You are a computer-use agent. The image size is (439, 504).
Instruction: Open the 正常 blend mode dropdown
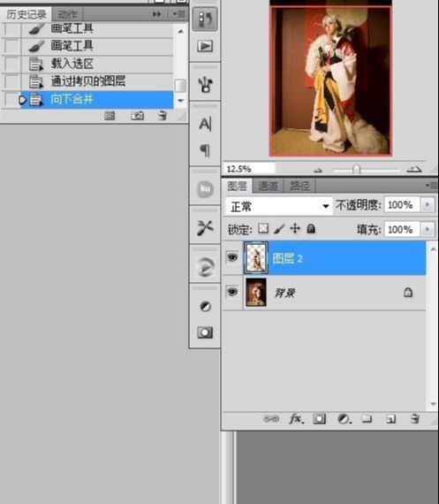[x=278, y=206]
